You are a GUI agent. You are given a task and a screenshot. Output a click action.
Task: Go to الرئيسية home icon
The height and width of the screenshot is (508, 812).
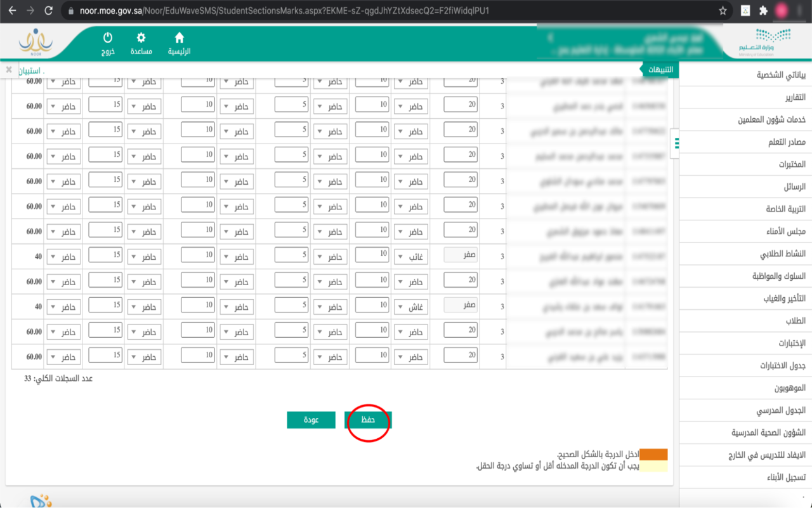[x=179, y=44]
